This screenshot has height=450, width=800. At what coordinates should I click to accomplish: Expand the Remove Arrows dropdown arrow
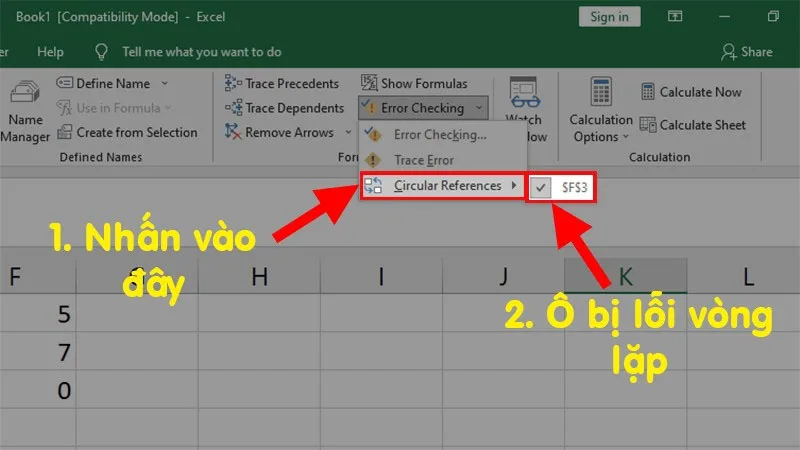(x=348, y=132)
